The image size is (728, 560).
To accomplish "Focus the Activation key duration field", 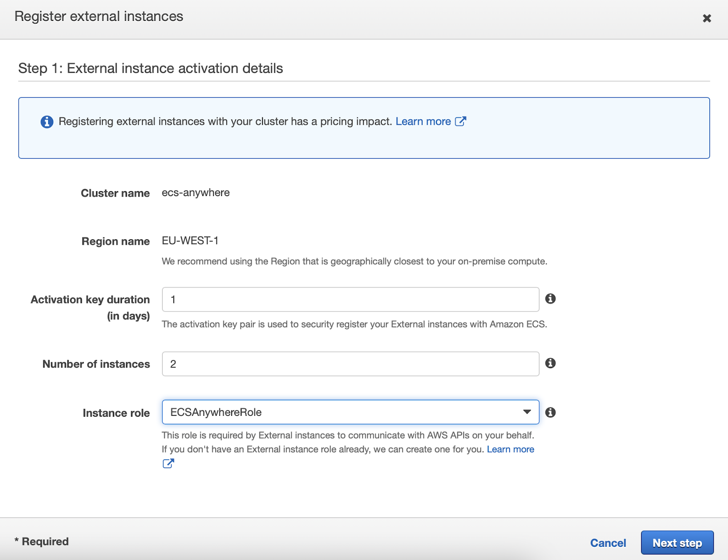I will pos(350,299).
